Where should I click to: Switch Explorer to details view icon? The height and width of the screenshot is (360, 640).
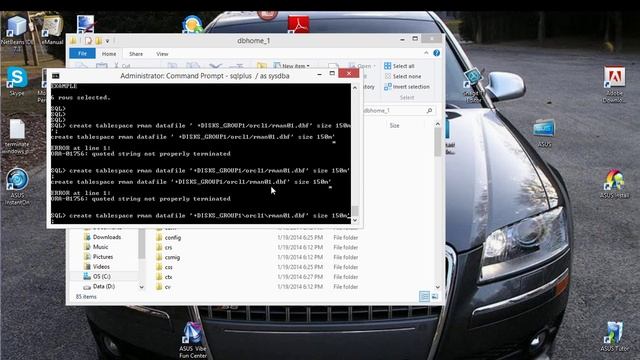point(424,296)
